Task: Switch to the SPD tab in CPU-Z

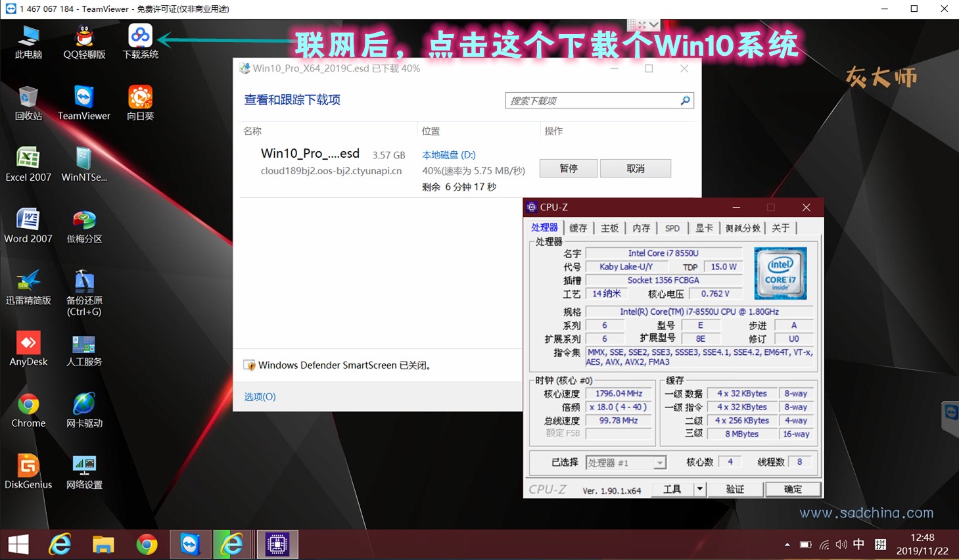Action: (672, 228)
